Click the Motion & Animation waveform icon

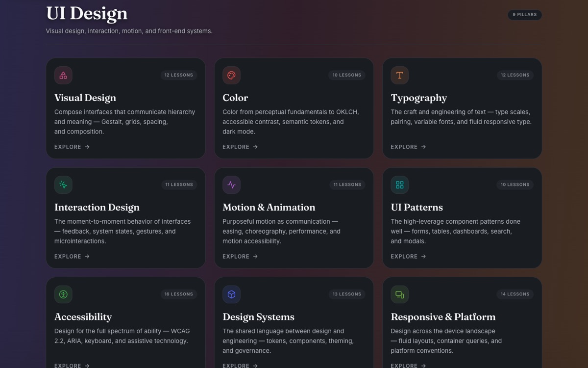coord(231,185)
